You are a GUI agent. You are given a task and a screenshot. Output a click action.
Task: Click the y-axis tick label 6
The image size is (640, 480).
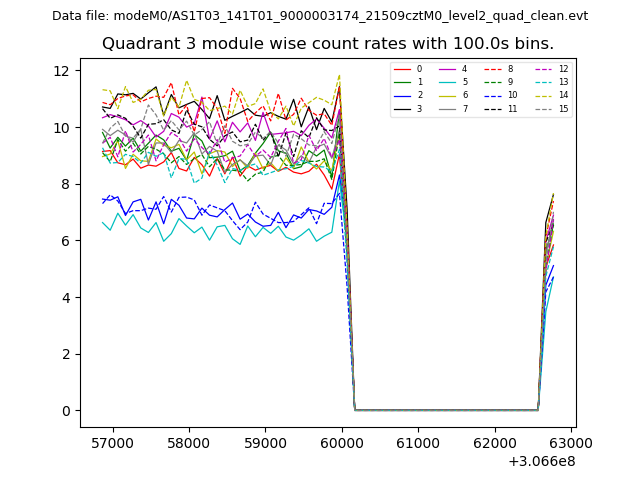point(65,241)
